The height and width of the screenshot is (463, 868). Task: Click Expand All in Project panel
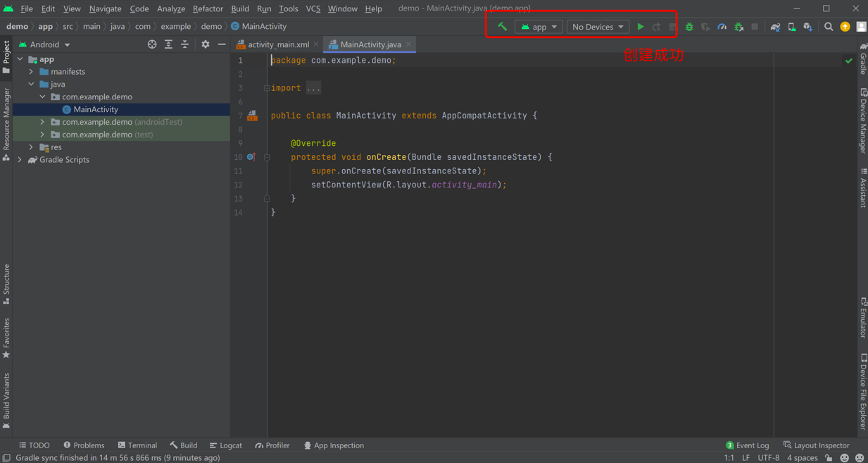click(168, 44)
